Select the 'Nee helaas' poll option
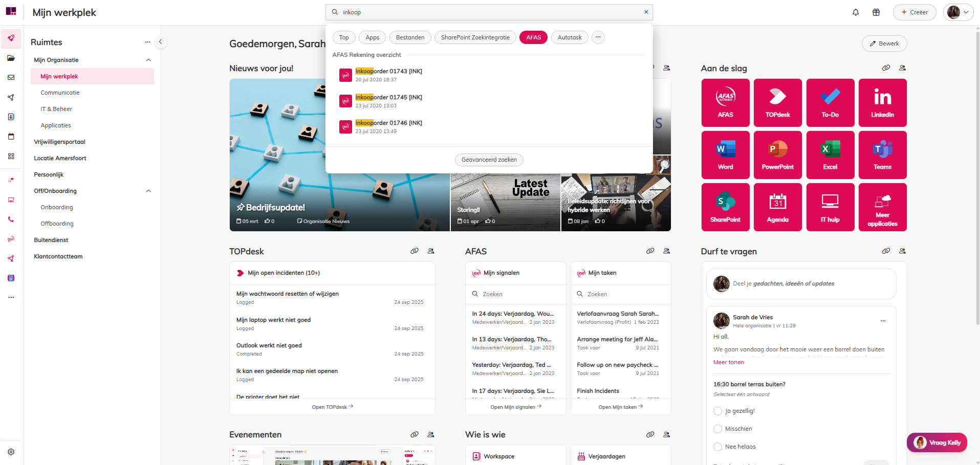This screenshot has height=465, width=980. 717,447
